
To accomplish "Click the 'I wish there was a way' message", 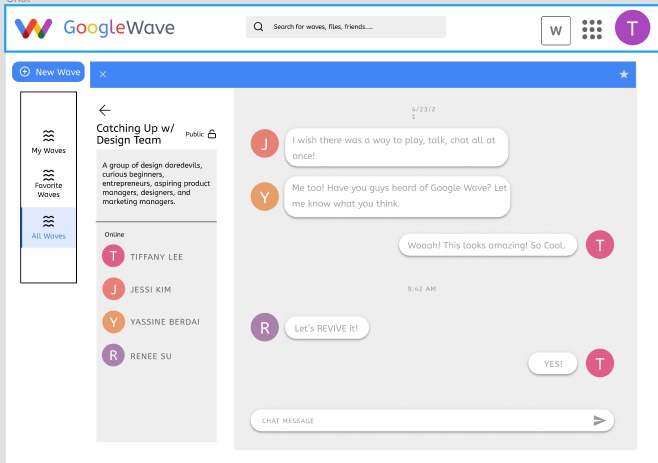I will click(397, 147).
